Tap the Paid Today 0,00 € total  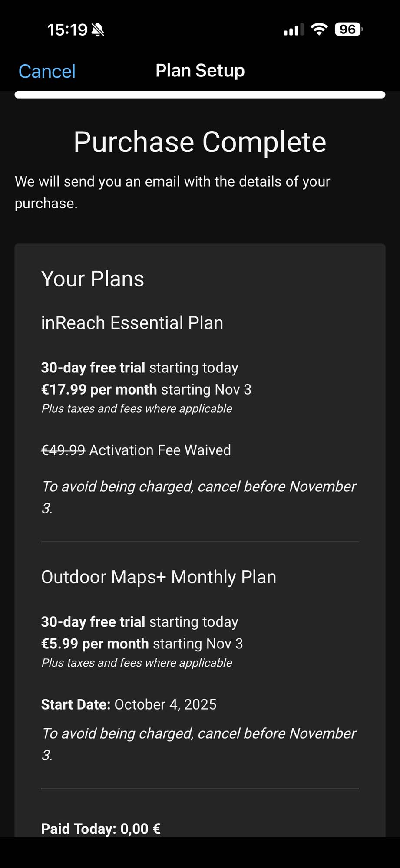tap(101, 829)
